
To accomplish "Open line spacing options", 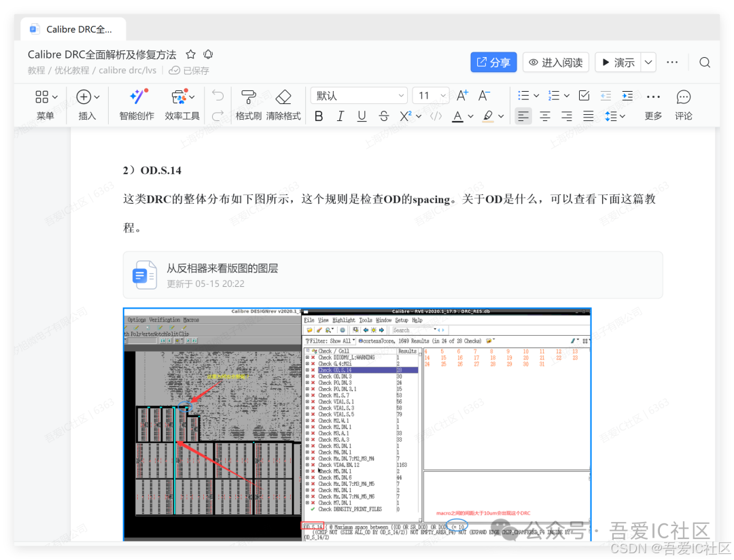I will tap(614, 116).
